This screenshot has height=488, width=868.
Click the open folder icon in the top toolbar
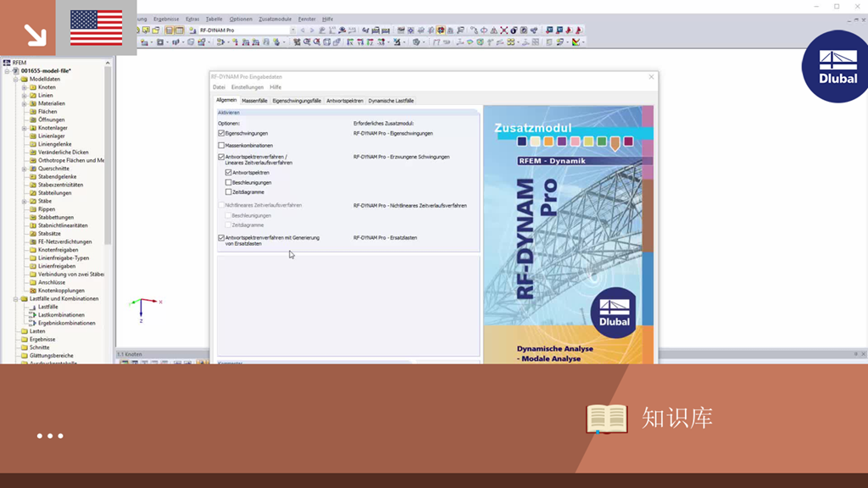coord(156,30)
